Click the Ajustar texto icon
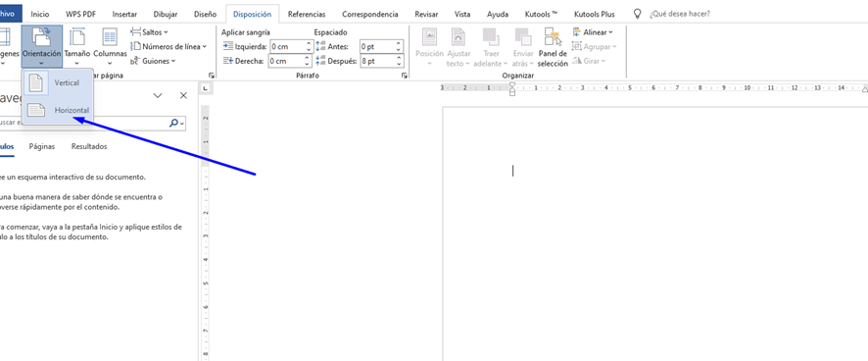Image resolution: width=868 pixels, height=361 pixels. pyautogui.click(x=458, y=37)
